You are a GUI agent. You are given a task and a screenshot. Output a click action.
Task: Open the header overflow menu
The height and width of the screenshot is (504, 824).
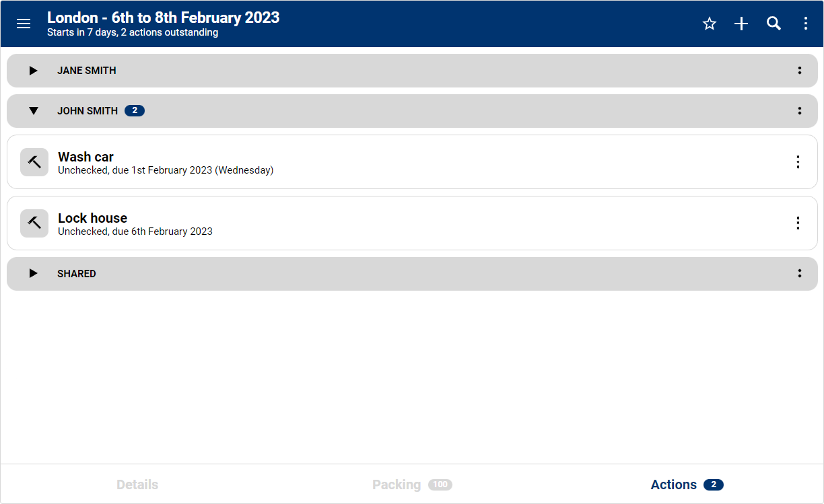pyautogui.click(x=806, y=24)
